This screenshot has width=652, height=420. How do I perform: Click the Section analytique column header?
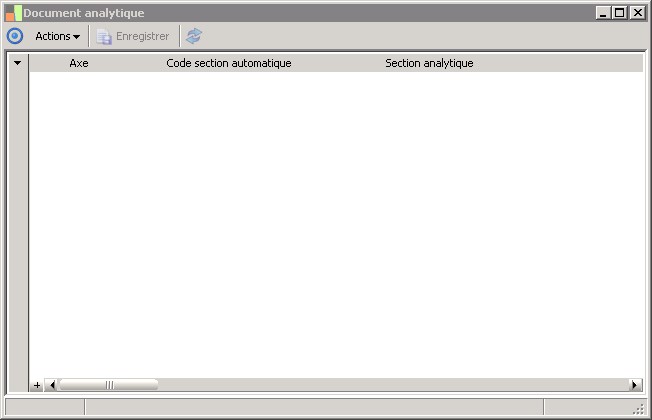[429, 63]
